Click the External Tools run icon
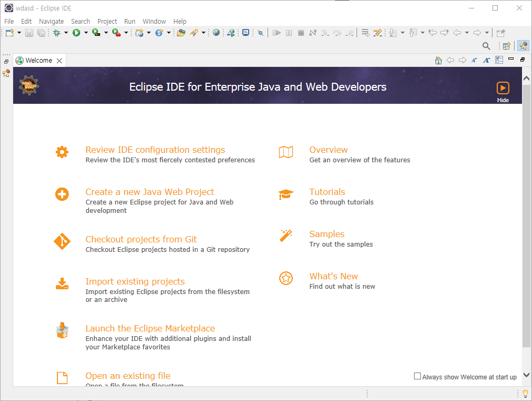Viewport: 532px width, 401px height. (x=116, y=33)
